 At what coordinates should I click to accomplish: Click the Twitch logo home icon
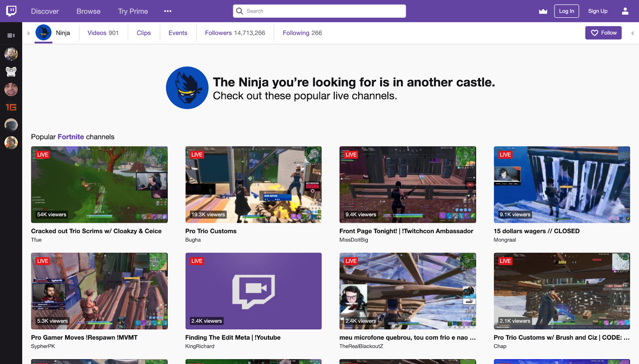pyautogui.click(x=11, y=11)
